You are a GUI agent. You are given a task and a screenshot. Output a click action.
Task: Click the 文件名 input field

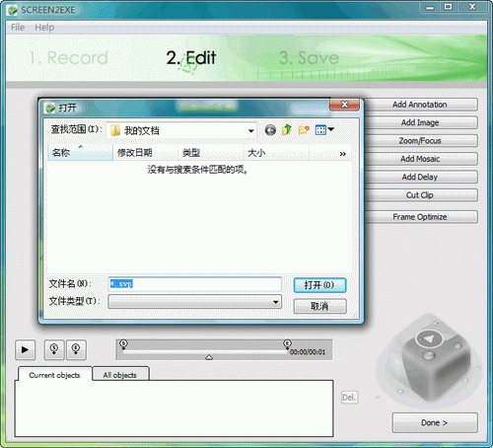click(195, 284)
